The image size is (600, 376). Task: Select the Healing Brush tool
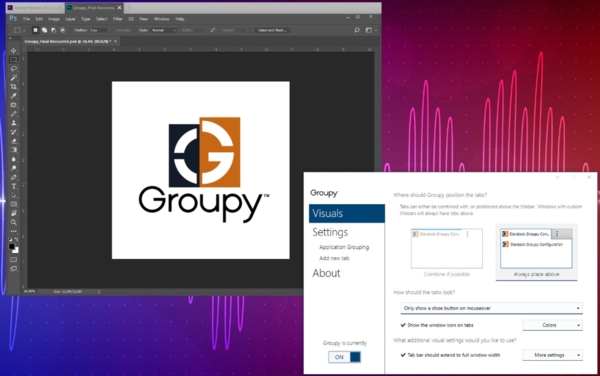(x=14, y=105)
